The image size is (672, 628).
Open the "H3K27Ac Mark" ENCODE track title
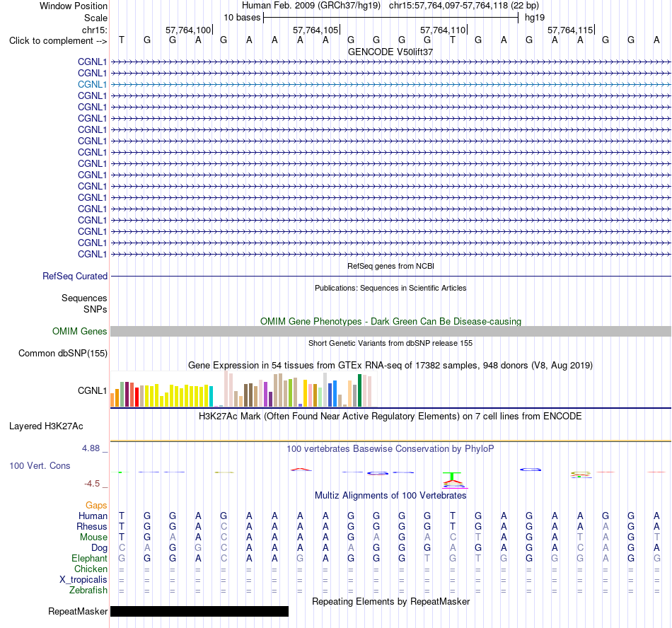click(x=390, y=417)
